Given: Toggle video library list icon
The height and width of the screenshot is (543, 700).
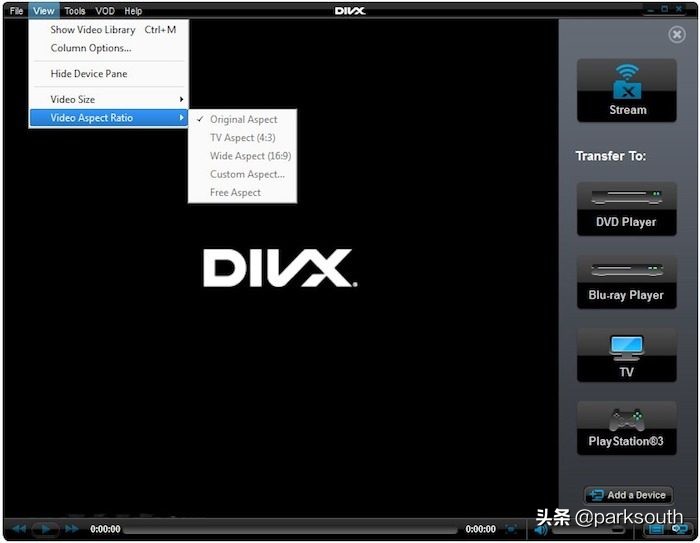Looking at the screenshot, I should coord(656,529).
